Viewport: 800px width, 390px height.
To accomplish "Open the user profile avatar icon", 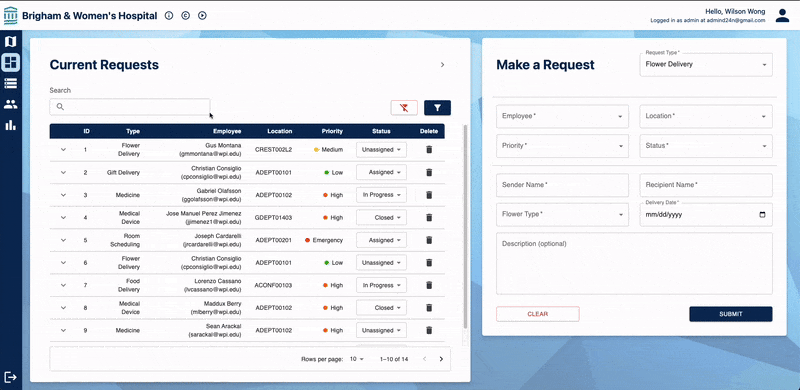I will click(782, 15).
